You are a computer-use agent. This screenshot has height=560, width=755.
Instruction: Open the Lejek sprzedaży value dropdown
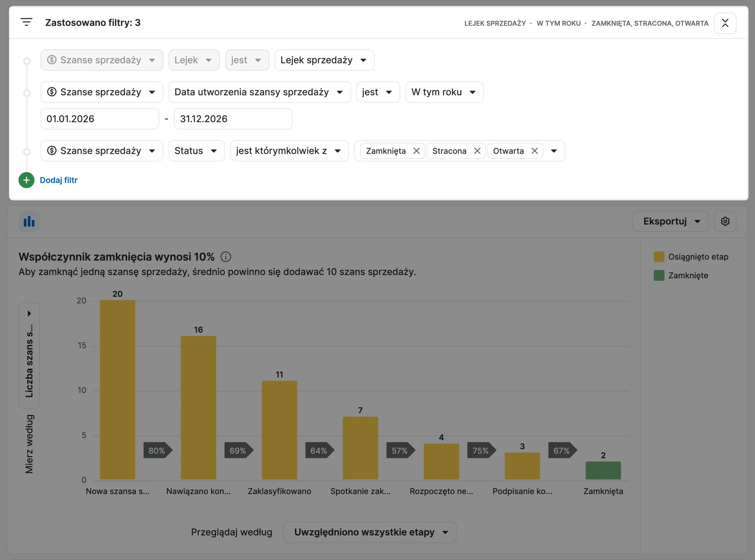[x=324, y=60]
